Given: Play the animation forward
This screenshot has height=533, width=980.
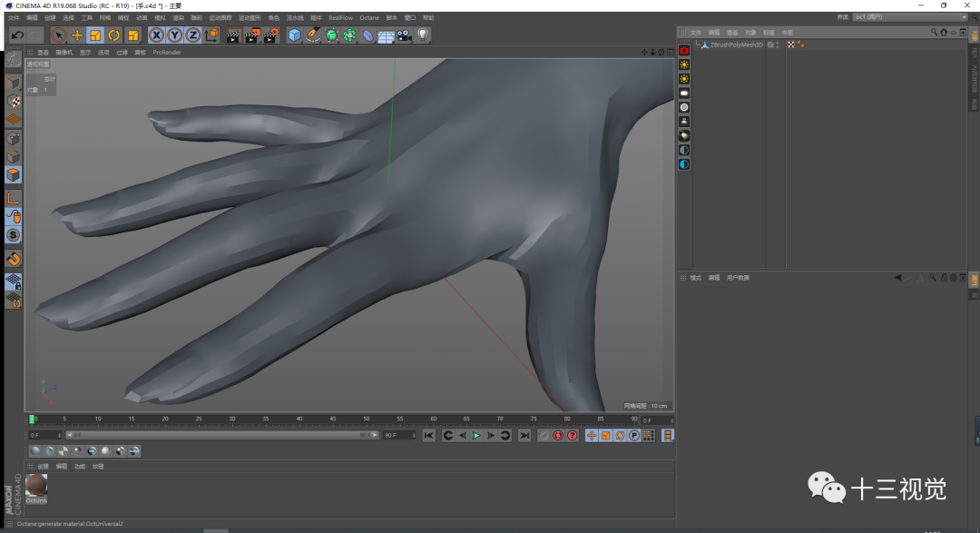Looking at the screenshot, I should tap(476, 436).
